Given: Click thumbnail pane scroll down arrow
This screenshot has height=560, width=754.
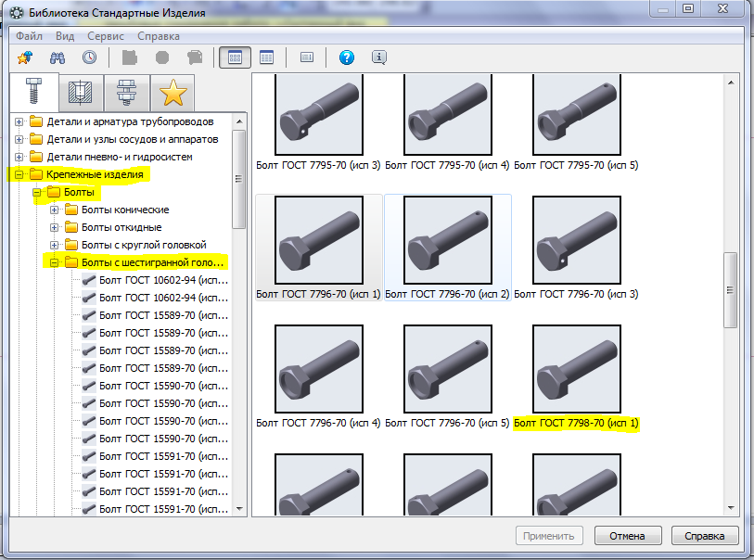Looking at the screenshot, I should tap(731, 507).
